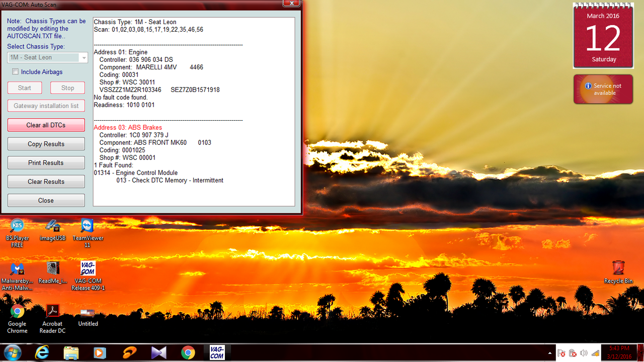Switch to VAG-COM taskbar button
Viewport: 644px width, 362px height.
pyautogui.click(x=217, y=352)
